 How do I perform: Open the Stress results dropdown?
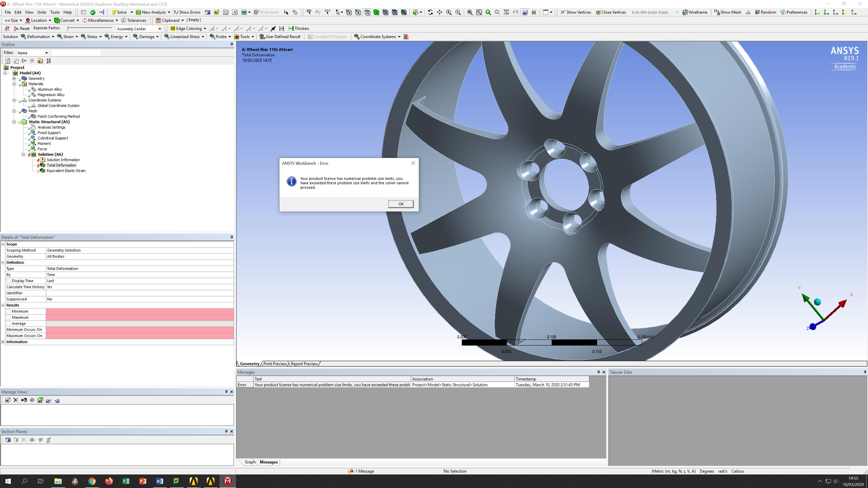click(91, 37)
